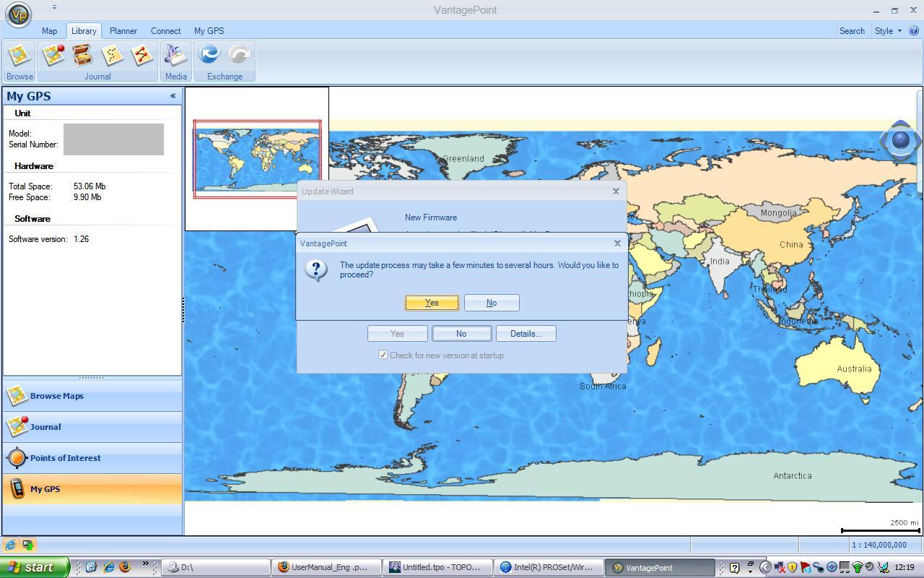Image resolution: width=924 pixels, height=578 pixels.
Task: Open the quick access toolbar dropdown arrow
Action: 54,7
